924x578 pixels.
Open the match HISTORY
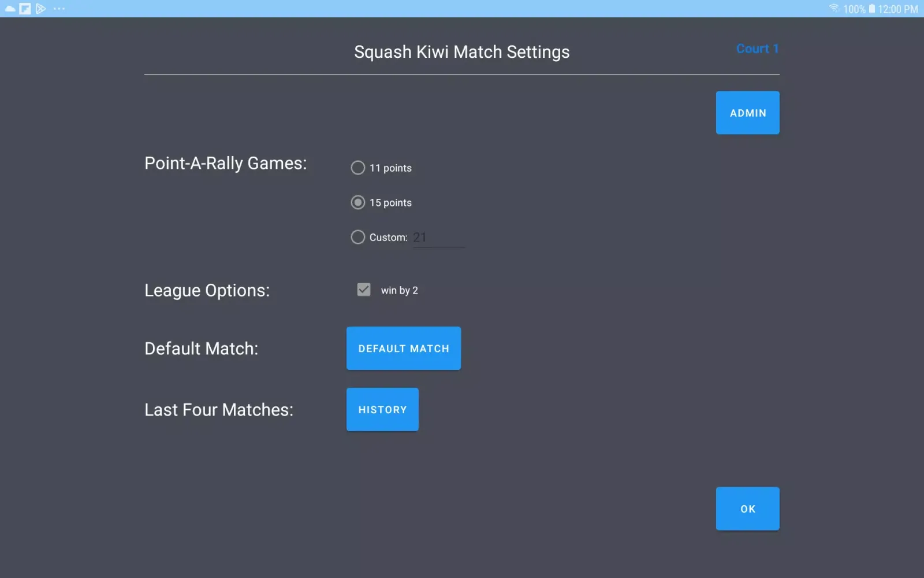[382, 409]
